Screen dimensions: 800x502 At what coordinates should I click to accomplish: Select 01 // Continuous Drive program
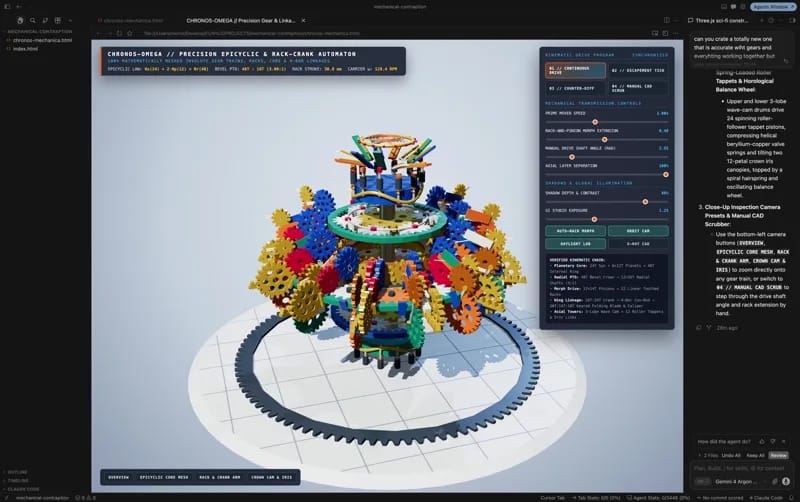coord(575,70)
